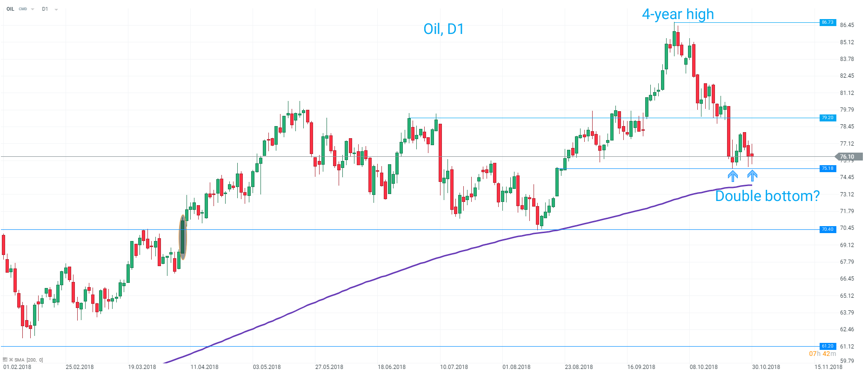This screenshot has height=375, width=868.
Task: Remove the SMA indicator with X icon
Action: [11, 360]
